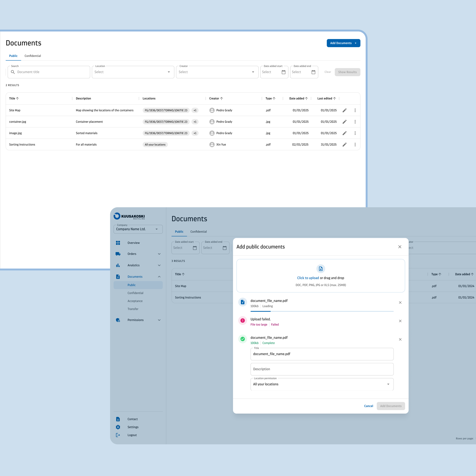Select the Orders truck icon

point(118,254)
